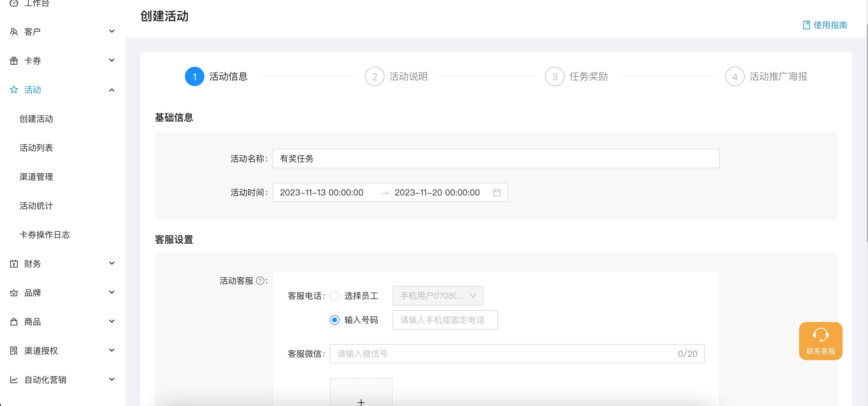
Task: Expand the 渠道授权 menu chevron
Action: click(x=112, y=350)
